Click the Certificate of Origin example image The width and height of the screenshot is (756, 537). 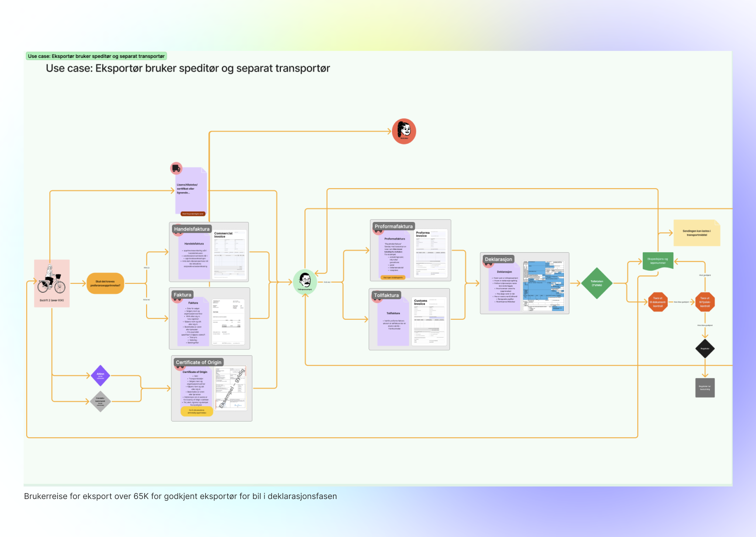click(x=231, y=388)
